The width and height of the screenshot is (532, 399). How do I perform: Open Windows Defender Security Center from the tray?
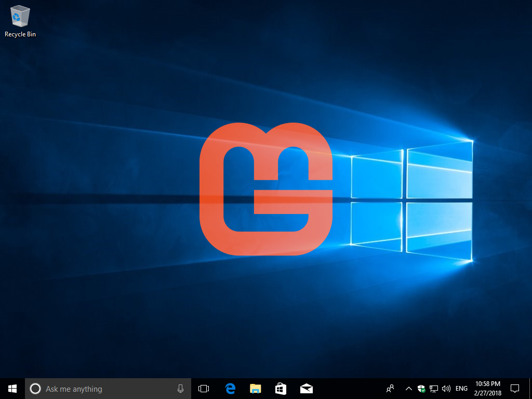[421, 388]
